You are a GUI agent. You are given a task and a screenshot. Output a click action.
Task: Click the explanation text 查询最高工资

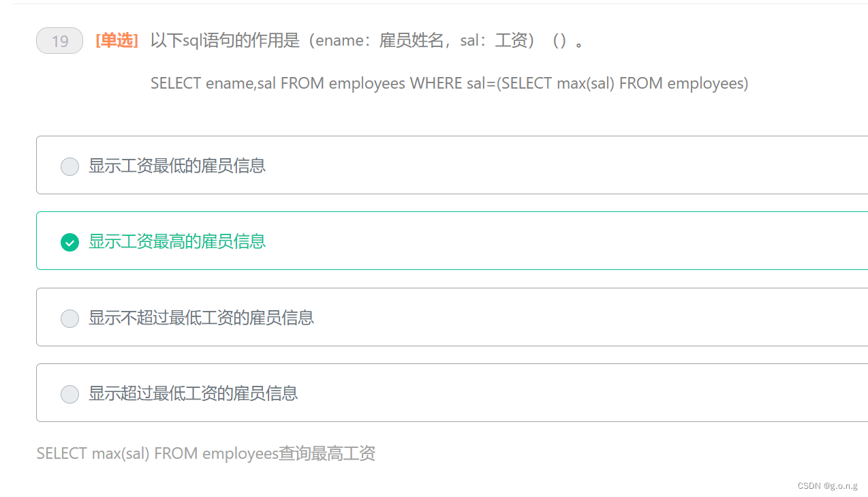coord(205,453)
